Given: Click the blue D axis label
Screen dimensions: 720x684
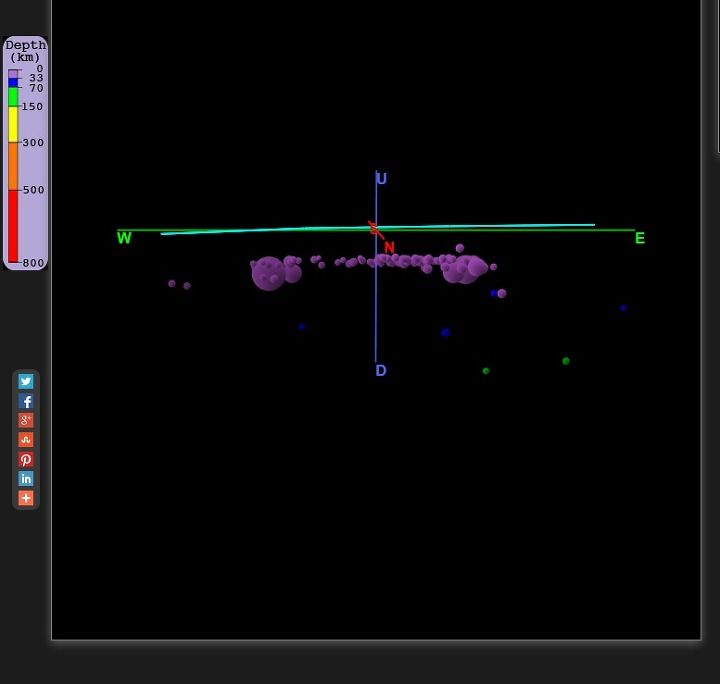Looking at the screenshot, I should (x=381, y=370).
